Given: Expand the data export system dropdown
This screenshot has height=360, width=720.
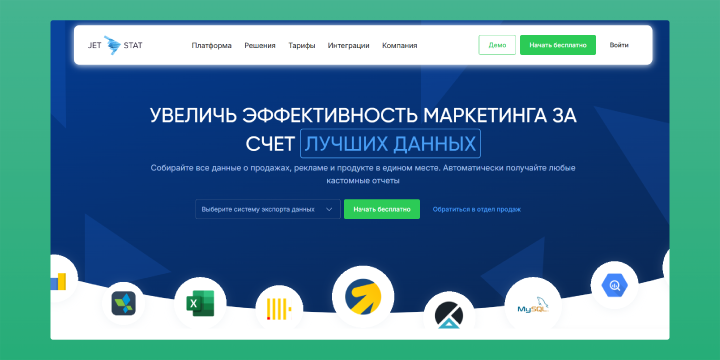Looking at the screenshot, I should (x=268, y=209).
